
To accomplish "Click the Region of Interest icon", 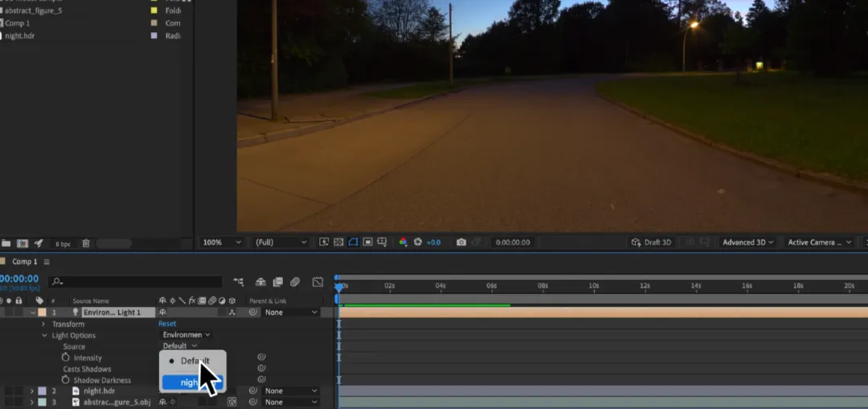I will point(367,242).
